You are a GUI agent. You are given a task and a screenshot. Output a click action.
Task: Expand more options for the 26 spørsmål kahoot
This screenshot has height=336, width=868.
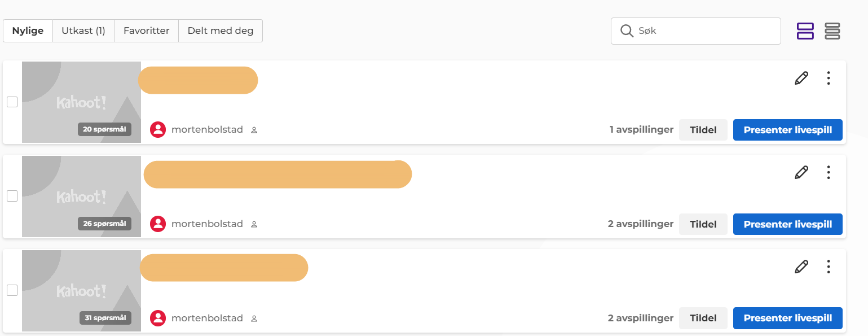tap(828, 172)
